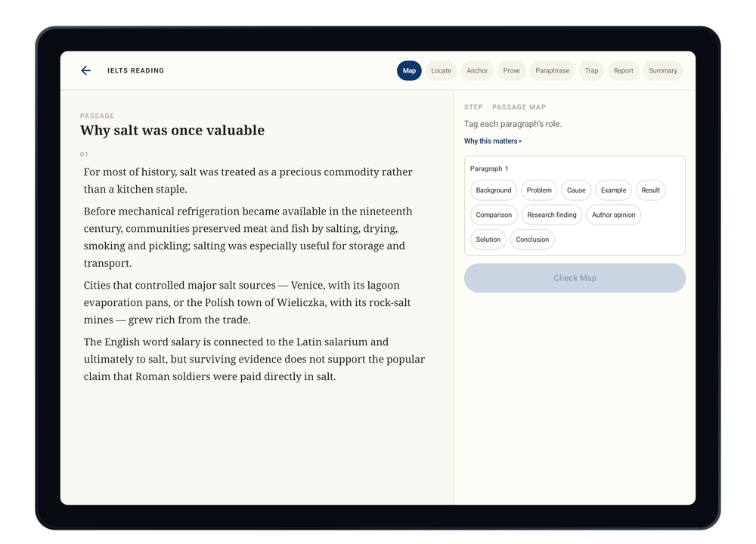Tag Paragraph 1 as Problem

pos(538,190)
